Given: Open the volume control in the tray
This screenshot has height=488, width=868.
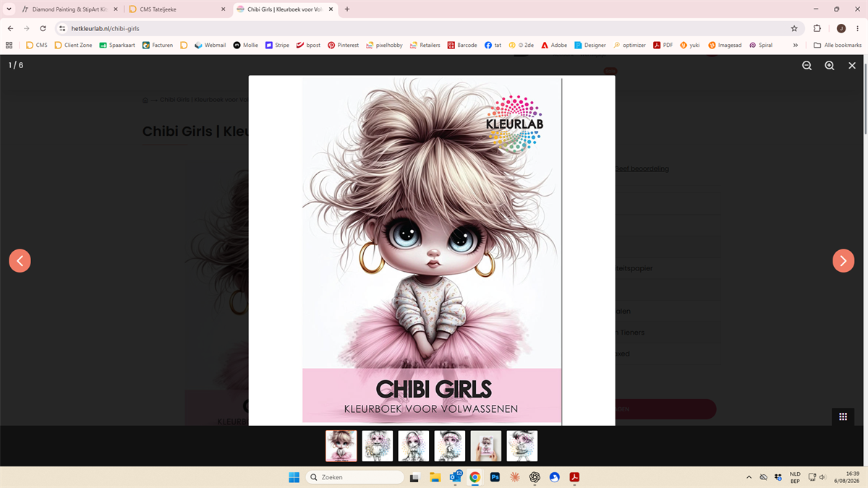Looking at the screenshot, I should coord(822,477).
